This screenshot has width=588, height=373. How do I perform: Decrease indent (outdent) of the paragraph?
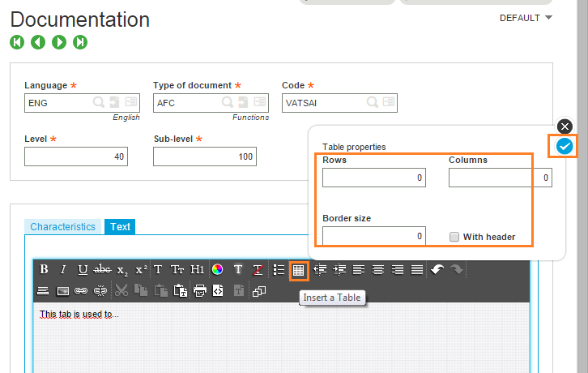click(319, 270)
